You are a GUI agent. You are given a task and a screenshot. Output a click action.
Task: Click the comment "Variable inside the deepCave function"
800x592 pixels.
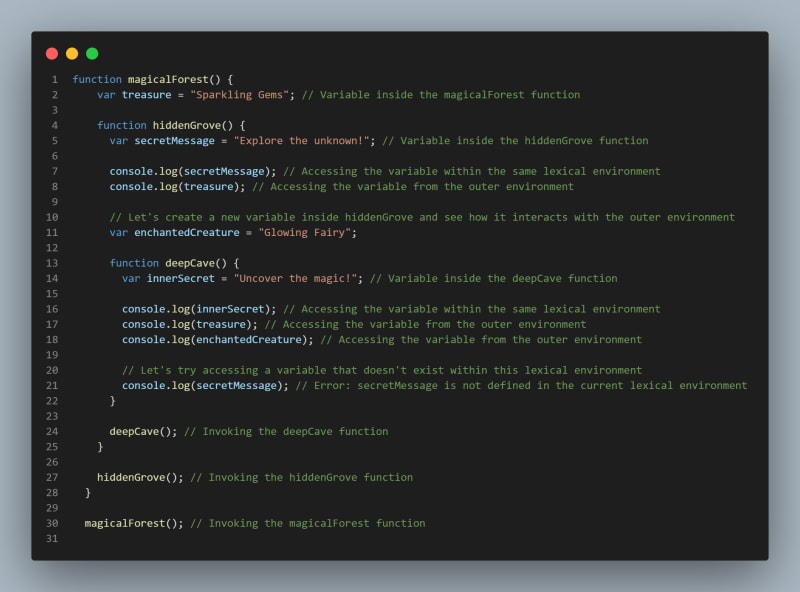[493, 278]
